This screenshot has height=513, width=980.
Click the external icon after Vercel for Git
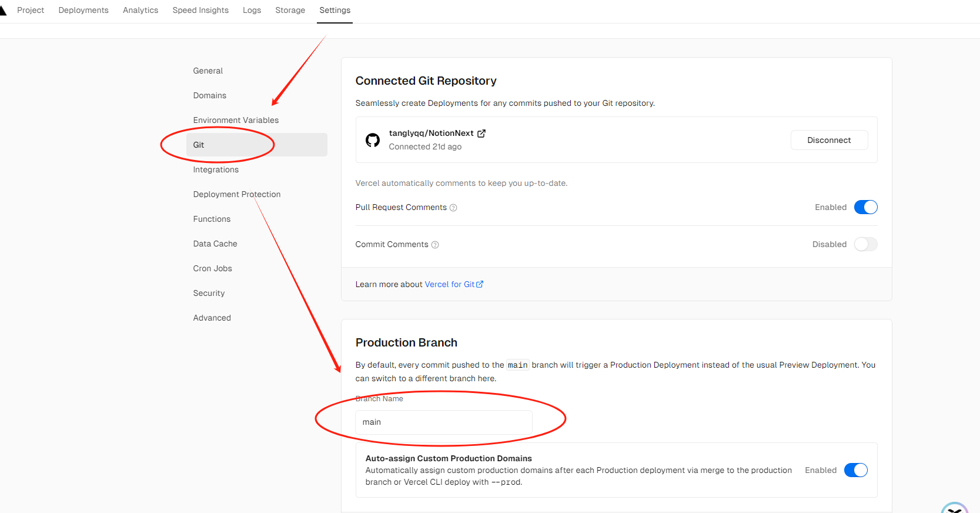click(x=480, y=284)
